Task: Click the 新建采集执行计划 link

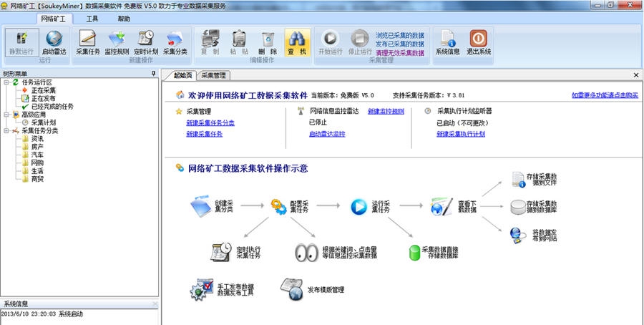Action: click(461, 134)
